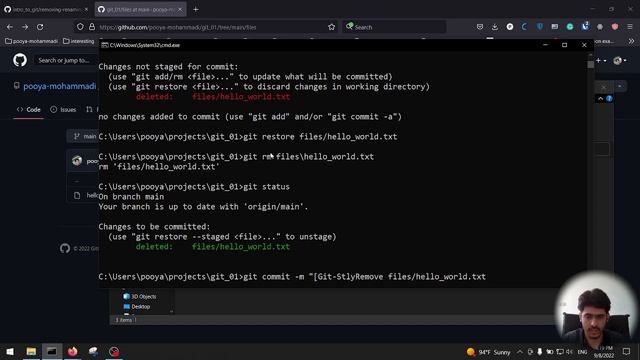640x360 pixels.
Task: Click the site security lock icon
Action: tap(92, 27)
